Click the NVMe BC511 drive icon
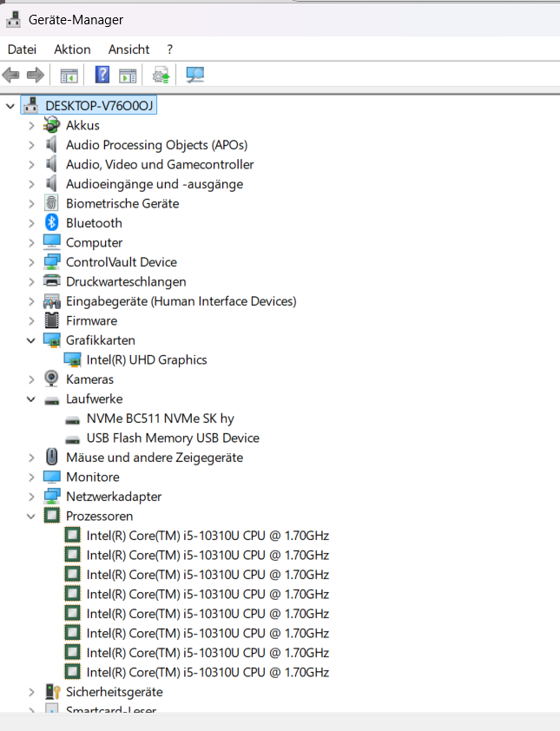560x731 pixels. click(72, 420)
